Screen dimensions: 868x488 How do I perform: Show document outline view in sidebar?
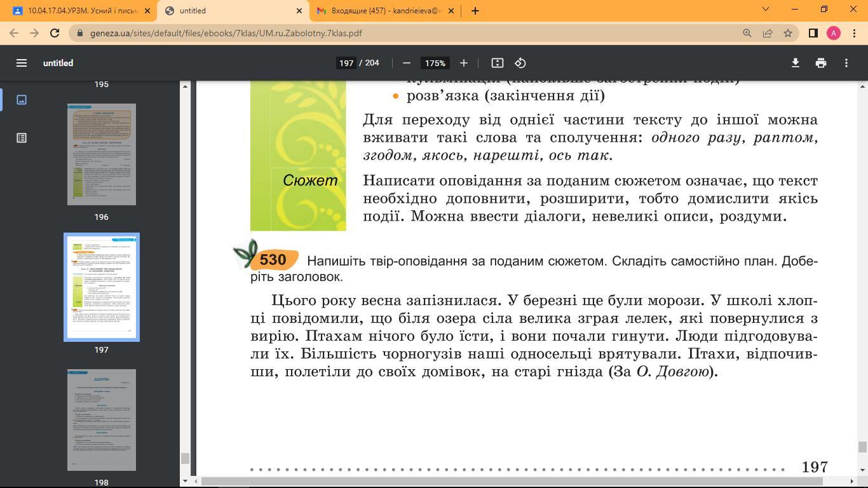tap(22, 138)
